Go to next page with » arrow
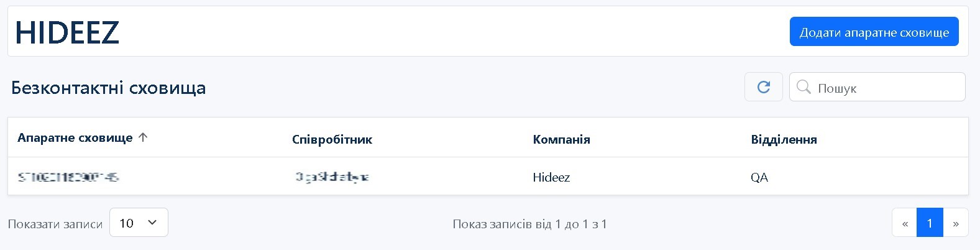 click(956, 223)
